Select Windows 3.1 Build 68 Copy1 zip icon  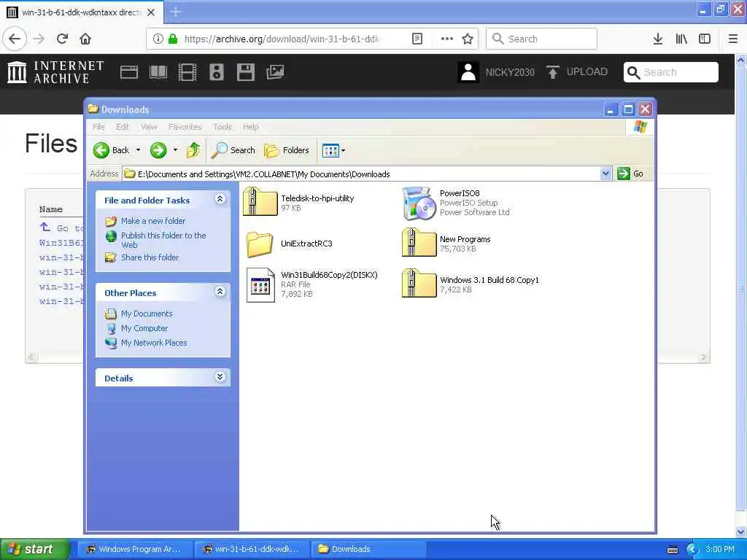click(419, 284)
